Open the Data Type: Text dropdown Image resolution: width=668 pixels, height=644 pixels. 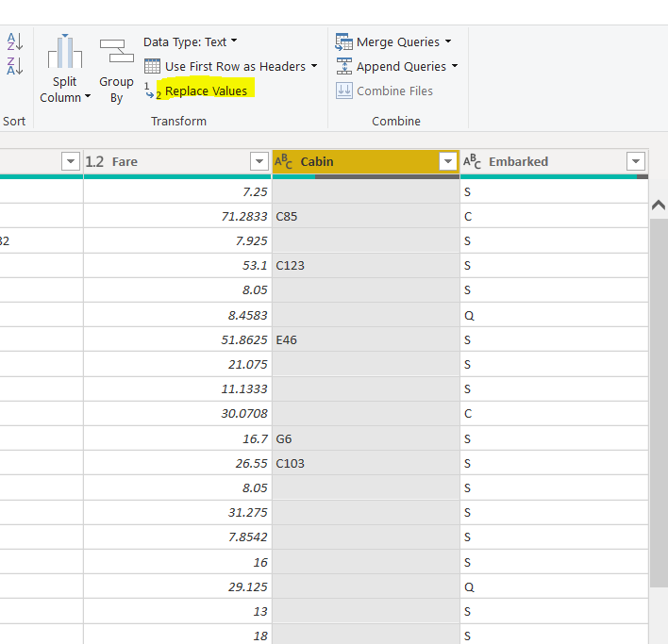(190, 41)
